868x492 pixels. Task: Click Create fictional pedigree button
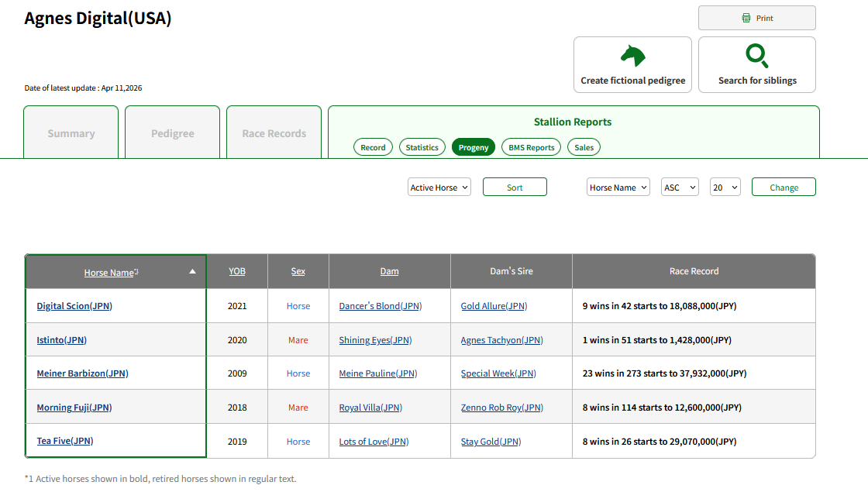pyautogui.click(x=632, y=65)
